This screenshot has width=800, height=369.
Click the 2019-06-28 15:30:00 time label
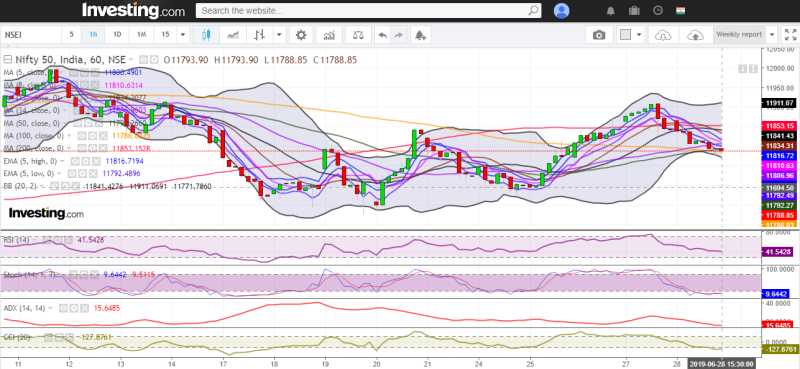(x=720, y=364)
